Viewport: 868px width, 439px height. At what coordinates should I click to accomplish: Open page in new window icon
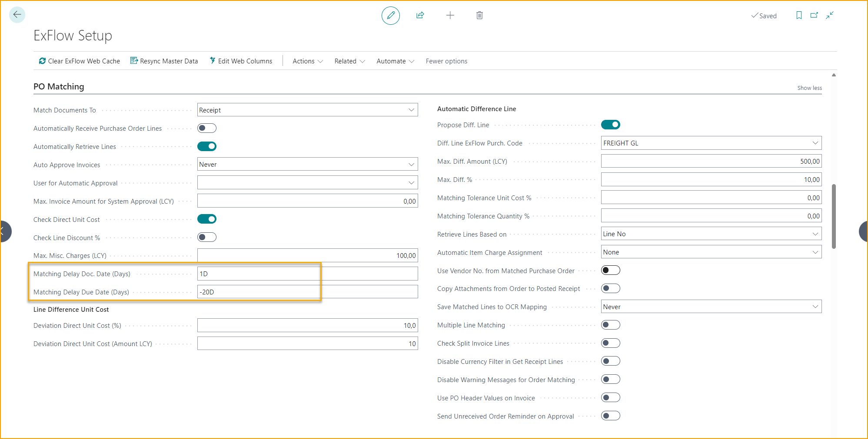click(x=814, y=15)
